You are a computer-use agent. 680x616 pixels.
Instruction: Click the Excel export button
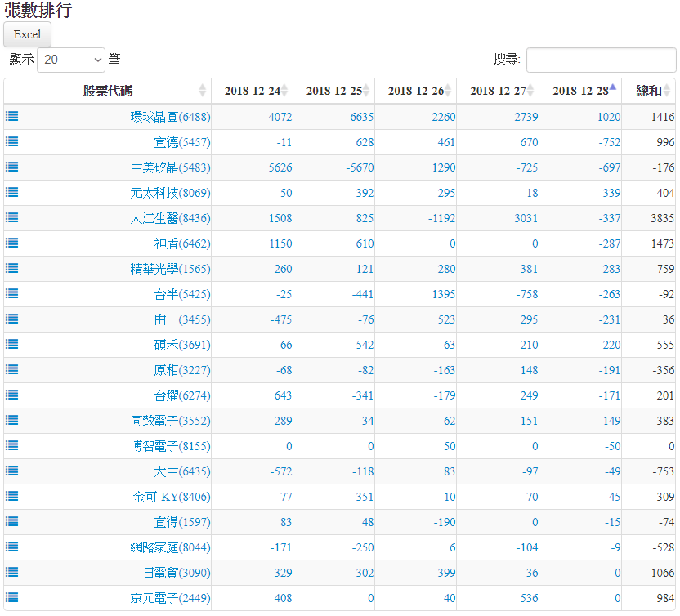point(28,34)
